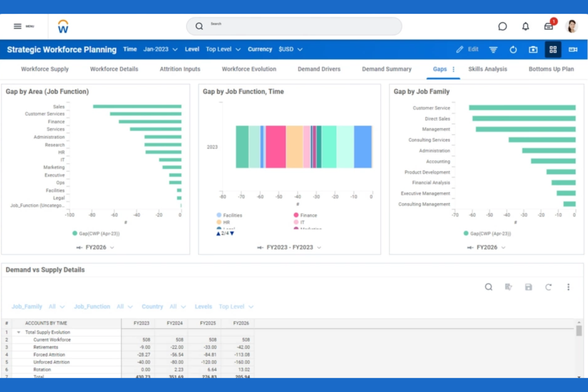588x392 pixels.
Task: Open the Job_Function All filter dropdown
Action: point(125,307)
